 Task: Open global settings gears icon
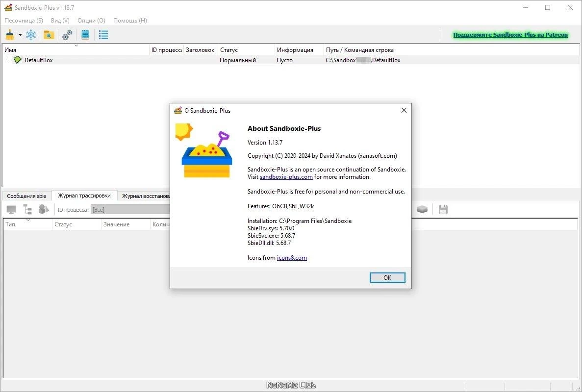[67, 35]
